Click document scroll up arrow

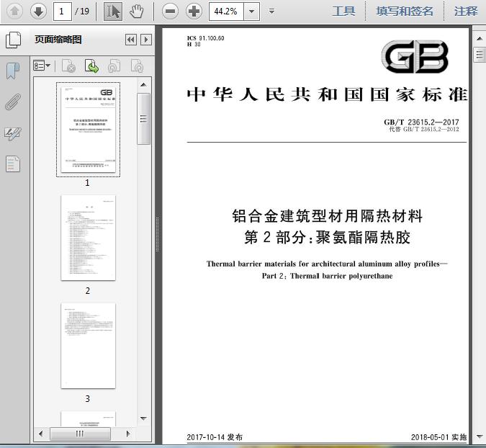pyautogui.click(x=480, y=39)
